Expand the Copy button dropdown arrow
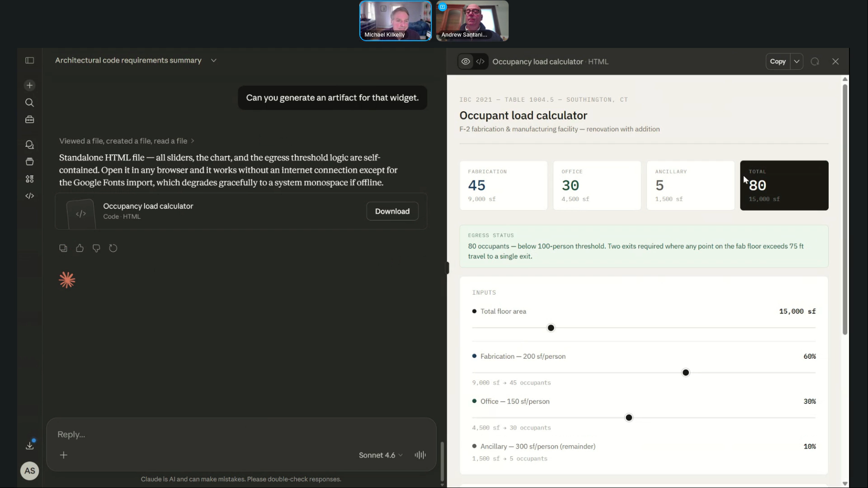The image size is (868, 488). (x=797, y=61)
